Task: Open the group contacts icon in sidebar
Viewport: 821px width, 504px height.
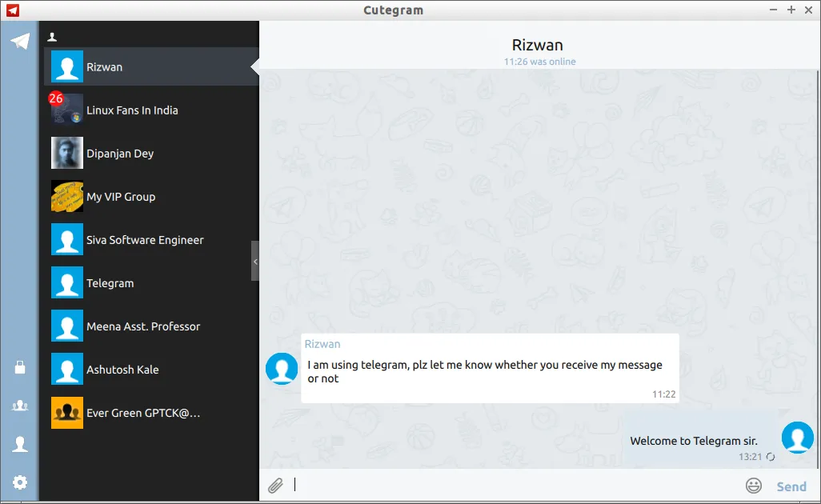Action: coord(20,406)
